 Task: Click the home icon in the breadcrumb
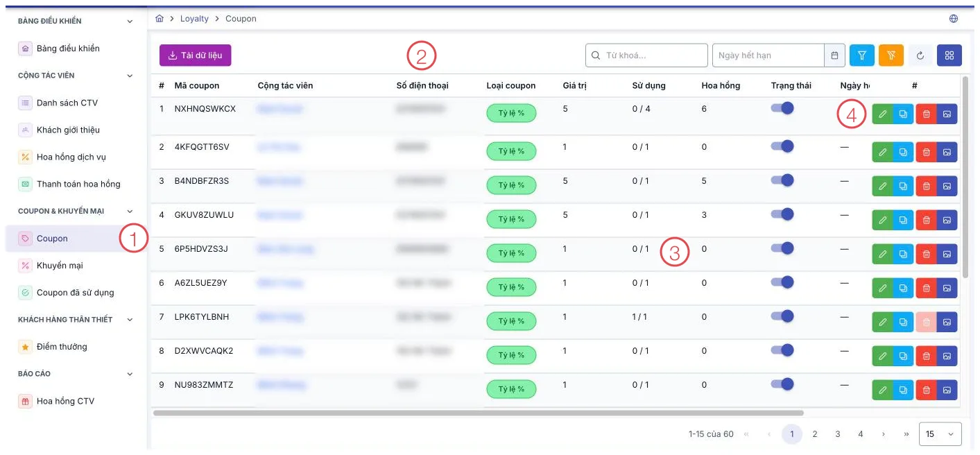pyautogui.click(x=160, y=19)
